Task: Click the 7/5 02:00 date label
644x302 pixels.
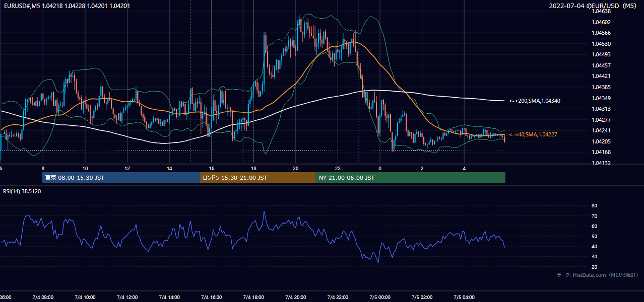Action: pyautogui.click(x=422, y=297)
